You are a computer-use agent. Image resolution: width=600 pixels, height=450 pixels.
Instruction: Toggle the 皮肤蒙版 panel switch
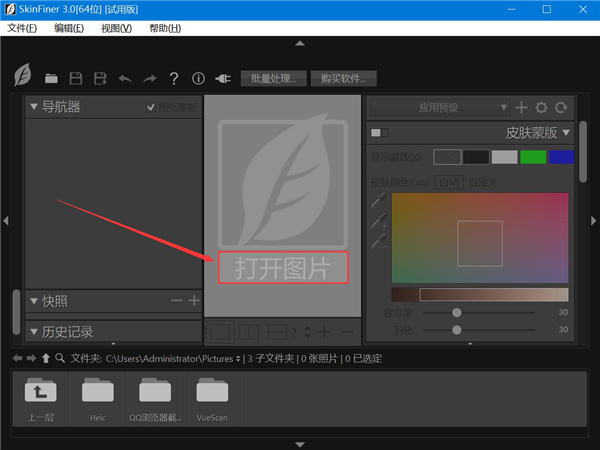click(x=379, y=132)
